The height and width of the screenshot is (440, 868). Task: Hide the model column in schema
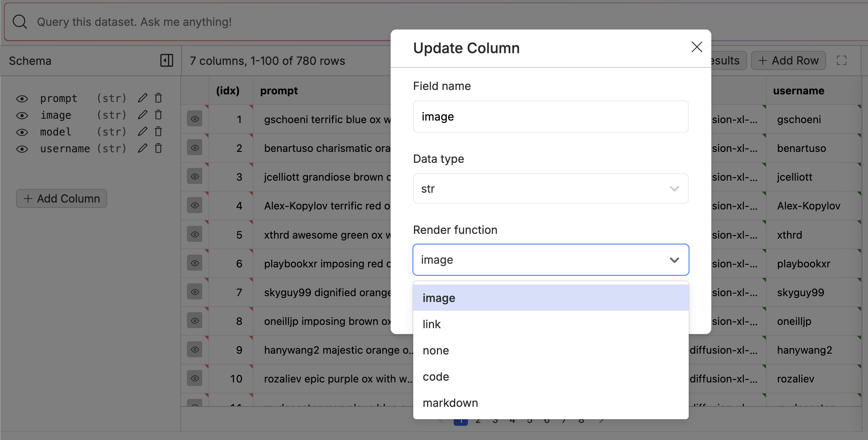coord(22,132)
